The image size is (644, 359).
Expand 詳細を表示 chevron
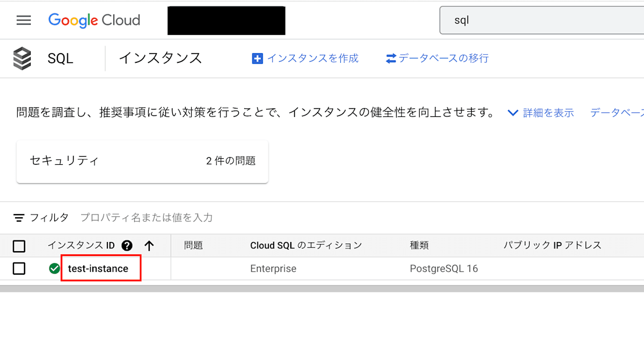(x=513, y=113)
